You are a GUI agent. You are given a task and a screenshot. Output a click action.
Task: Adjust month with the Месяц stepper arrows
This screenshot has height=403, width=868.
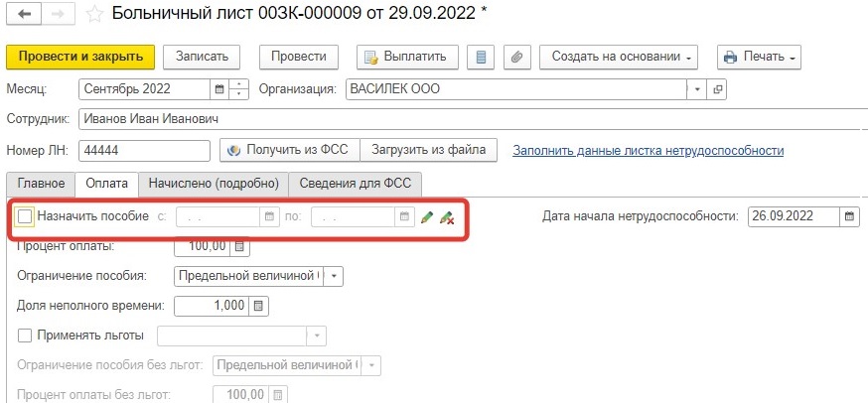pos(238,89)
